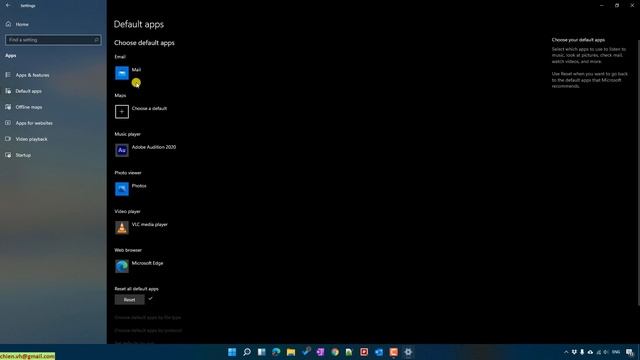Click the Reset default apps button

(129, 300)
